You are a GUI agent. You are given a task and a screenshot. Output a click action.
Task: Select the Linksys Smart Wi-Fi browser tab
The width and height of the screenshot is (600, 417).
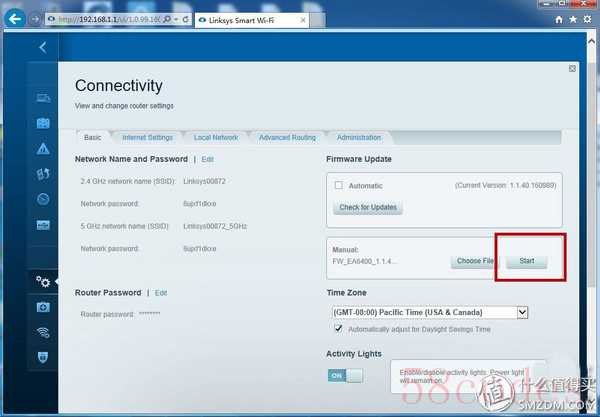[x=251, y=20]
